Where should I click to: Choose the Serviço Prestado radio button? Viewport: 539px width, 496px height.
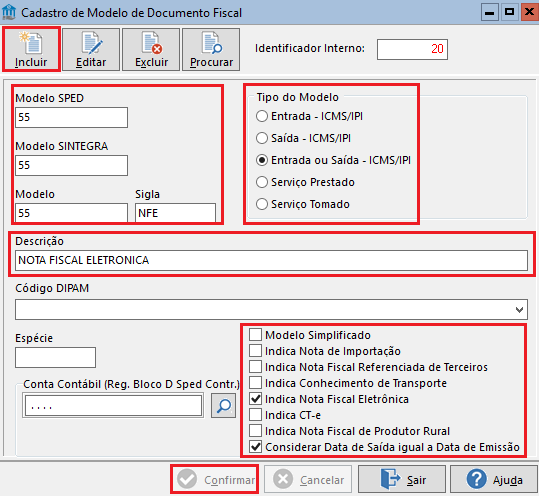click(x=262, y=182)
